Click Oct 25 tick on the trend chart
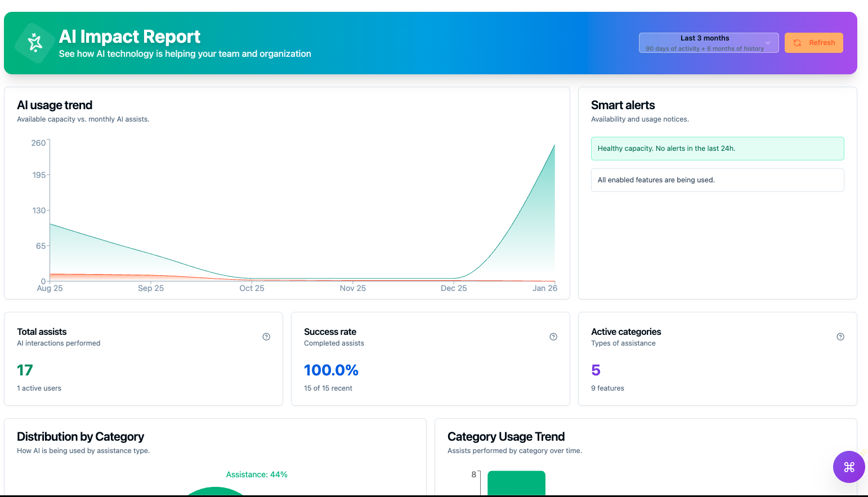The height and width of the screenshot is (497, 868). tap(252, 288)
